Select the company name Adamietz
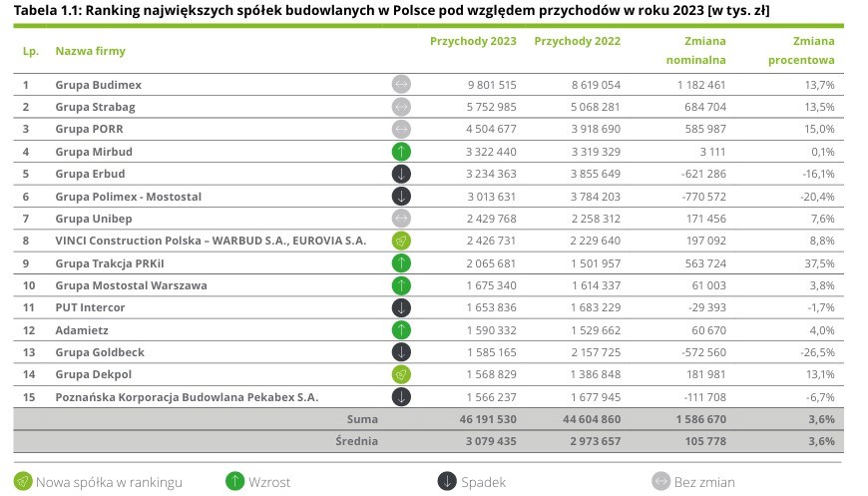Image resolution: width=868 pixels, height=496 pixels. (82, 330)
